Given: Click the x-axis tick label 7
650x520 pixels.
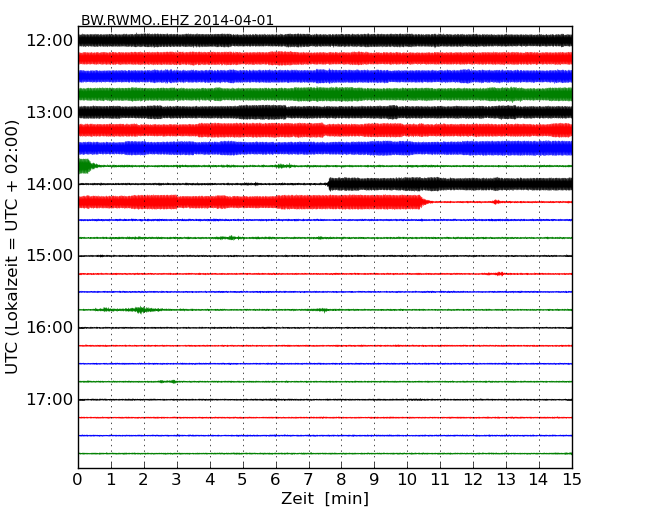Looking at the screenshot, I should click(308, 480).
